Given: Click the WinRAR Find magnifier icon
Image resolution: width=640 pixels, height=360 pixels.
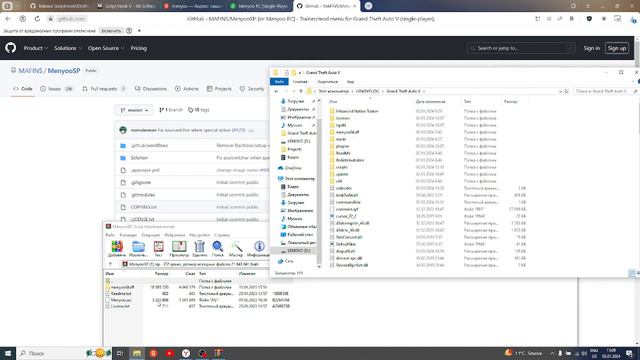Looking at the screenshot, I should tap(218, 247).
